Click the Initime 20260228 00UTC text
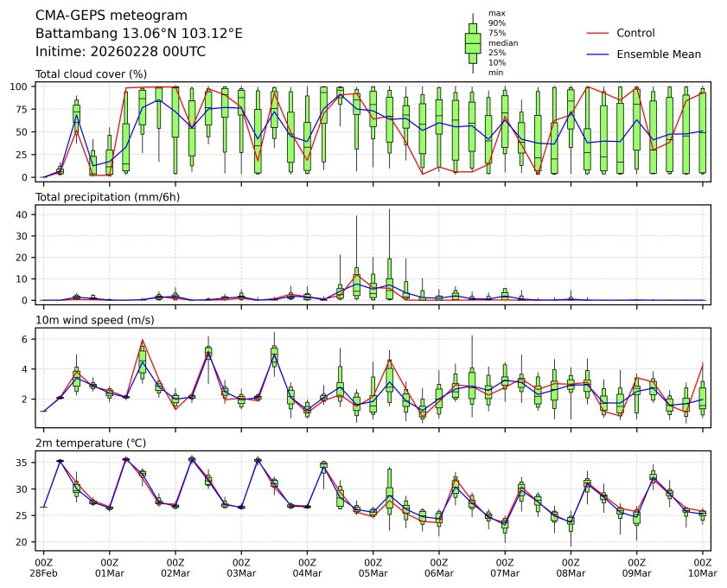 pos(120,51)
